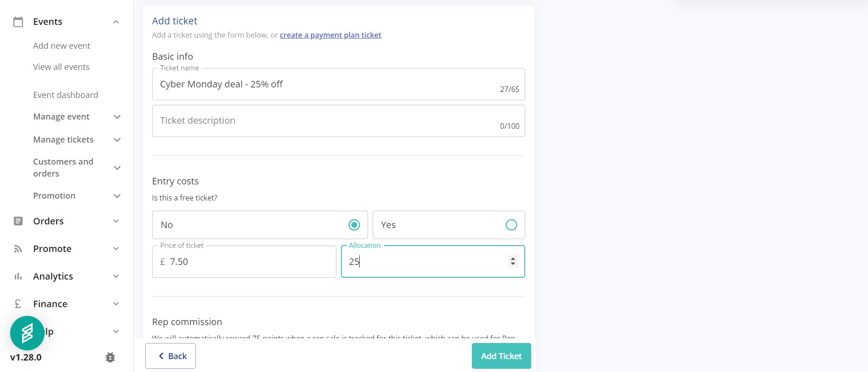The width and height of the screenshot is (868, 372).
Task: Click the Promote feed icon
Action: (x=18, y=249)
